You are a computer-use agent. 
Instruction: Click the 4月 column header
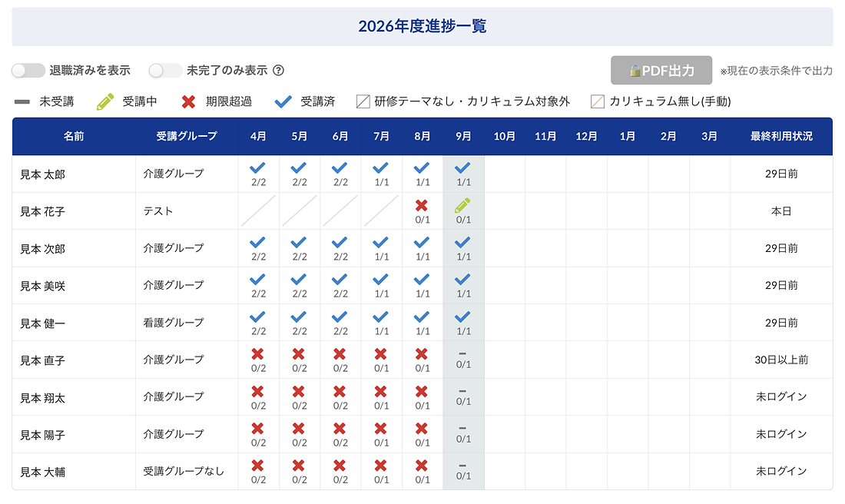258,137
